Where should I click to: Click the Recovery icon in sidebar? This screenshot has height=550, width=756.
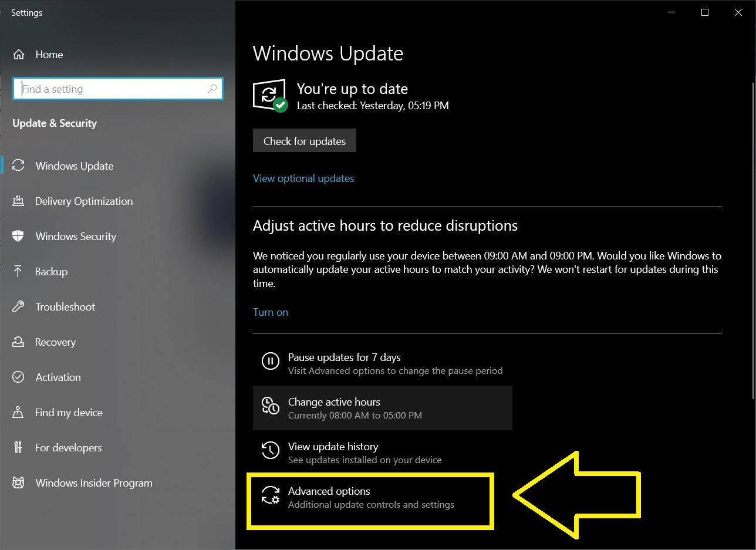click(x=18, y=342)
